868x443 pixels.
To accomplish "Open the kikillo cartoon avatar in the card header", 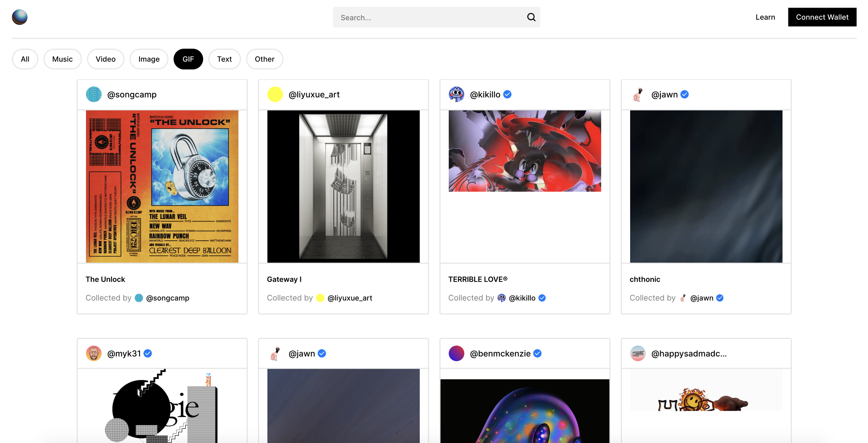I will tap(456, 94).
